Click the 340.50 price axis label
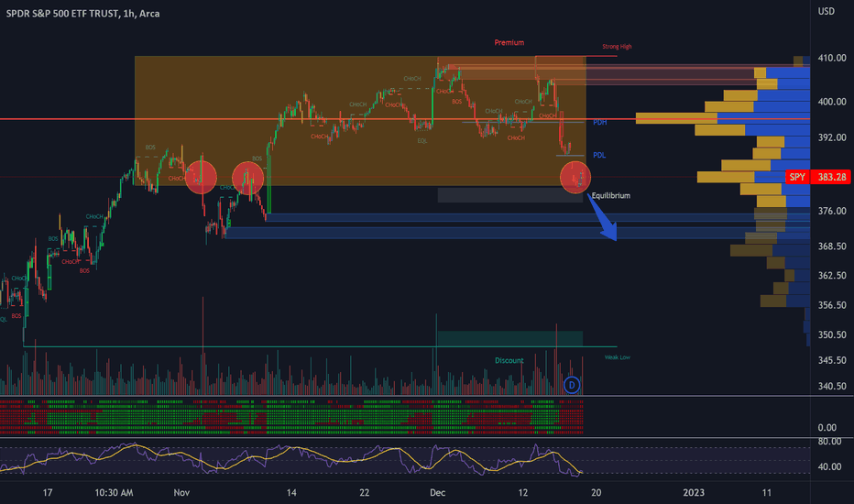This screenshot has width=854, height=504. coord(832,387)
